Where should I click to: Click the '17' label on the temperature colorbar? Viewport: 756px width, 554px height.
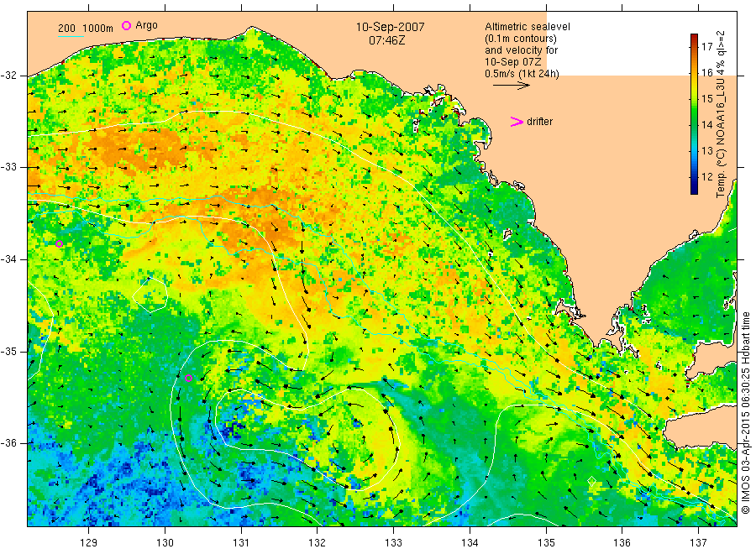coord(706,47)
